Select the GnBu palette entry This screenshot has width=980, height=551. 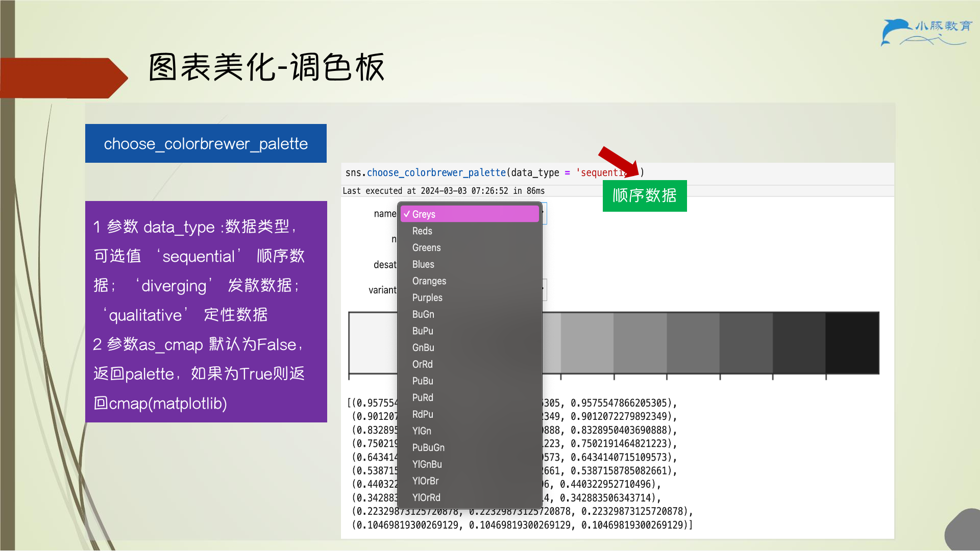coord(470,348)
